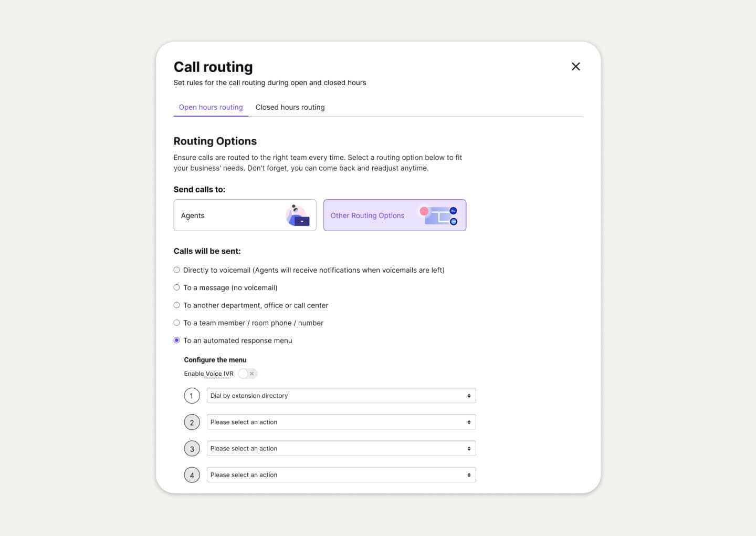Select To another department, office or call center
The image size is (756, 536).
[176, 305]
